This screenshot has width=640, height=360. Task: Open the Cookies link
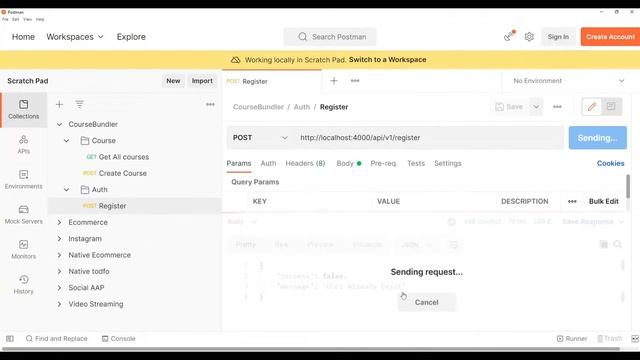(610, 163)
